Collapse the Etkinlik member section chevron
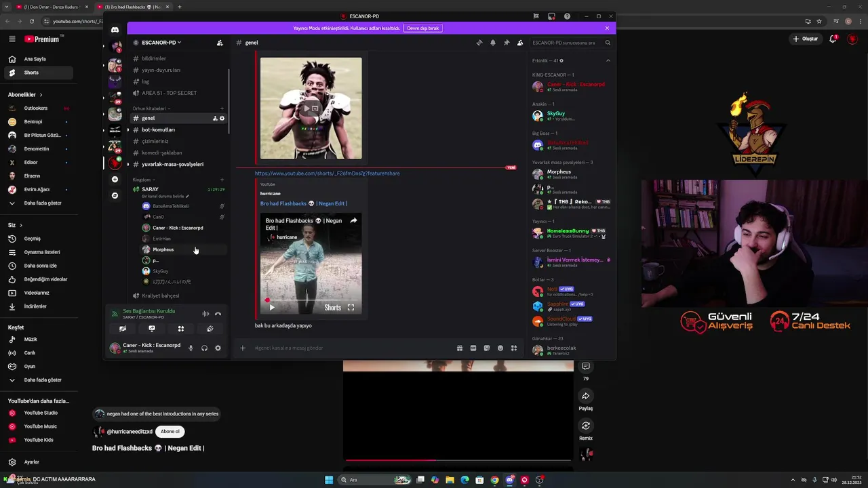The height and width of the screenshot is (488, 868). click(x=608, y=61)
